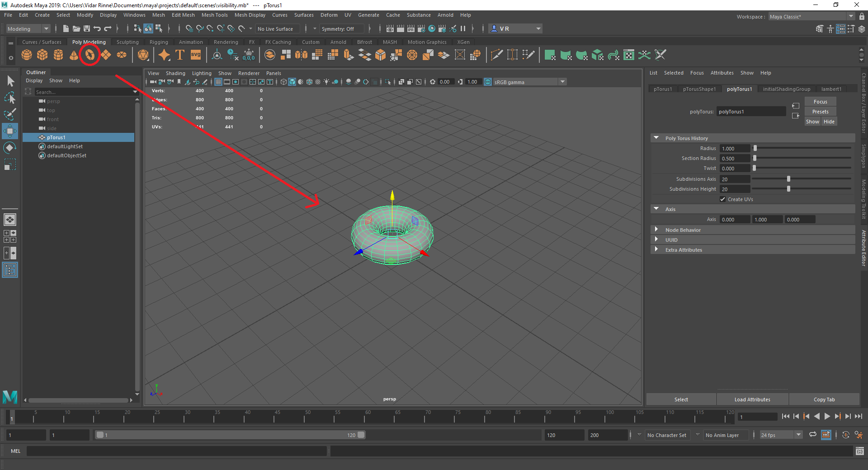Click the SVG import shelf icon
This screenshot has height=470, width=868.
pyautogui.click(x=196, y=55)
